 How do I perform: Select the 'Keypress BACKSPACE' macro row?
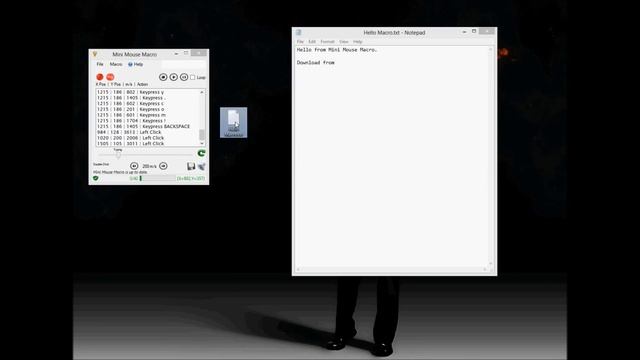pyautogui.click(x=147, y=127)
